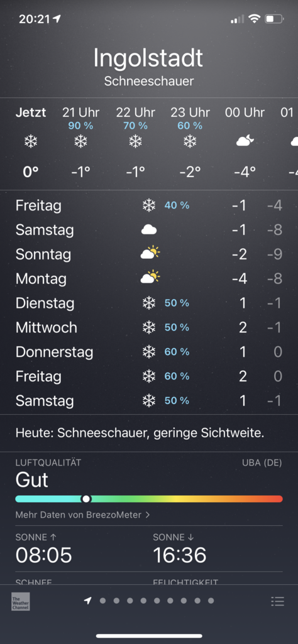298x644 pixels.
Task: Tap the sunset time 16:36
Action: tap(180, 555)
